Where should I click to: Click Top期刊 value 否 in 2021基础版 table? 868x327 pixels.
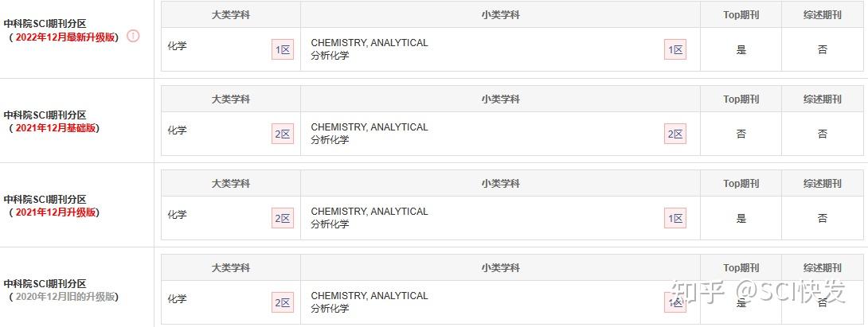[x=741, y=134]
